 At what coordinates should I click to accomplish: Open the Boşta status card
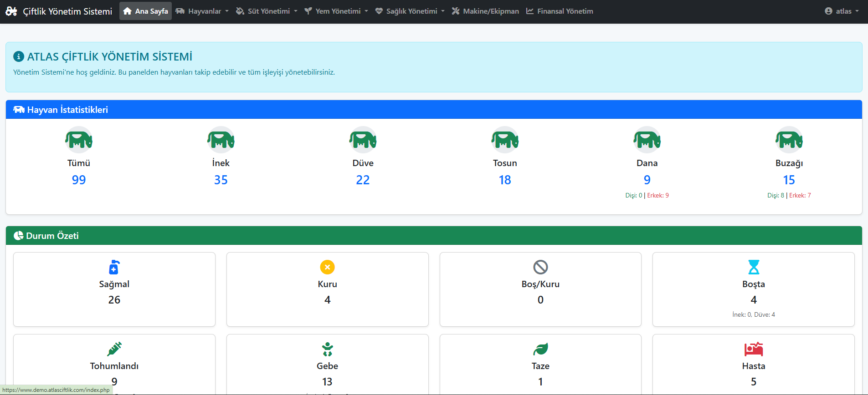(754, 289)
